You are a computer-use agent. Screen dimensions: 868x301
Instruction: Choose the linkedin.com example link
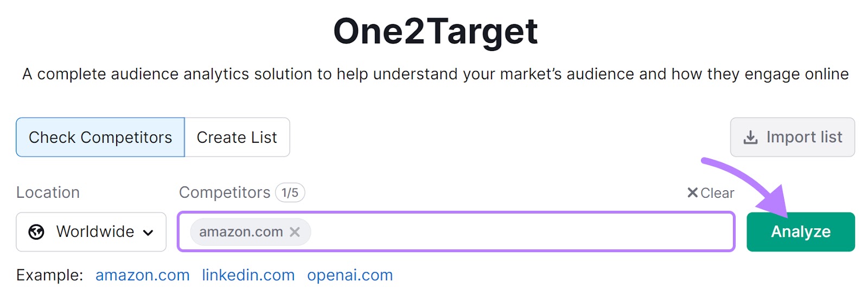pos(248,275)
